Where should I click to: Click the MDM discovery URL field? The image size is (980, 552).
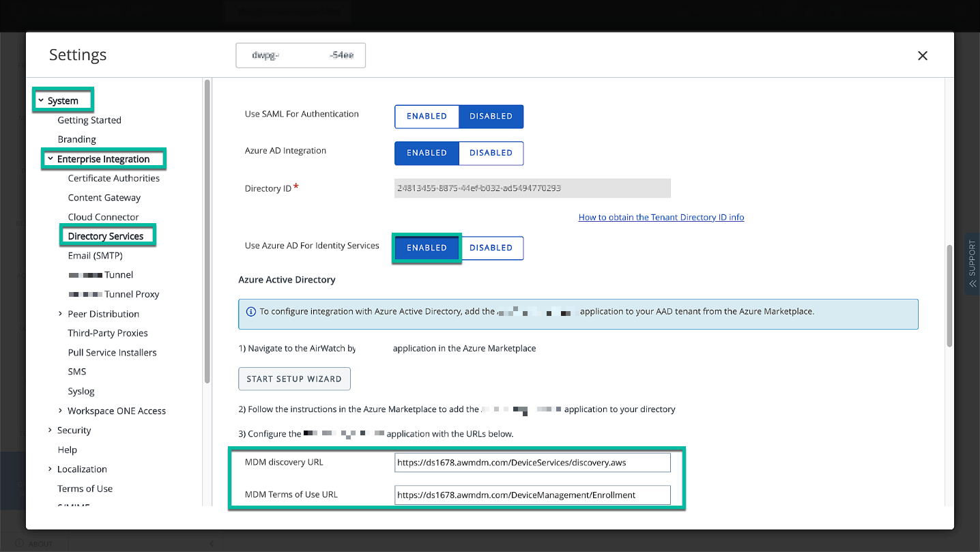pos(532,463)
